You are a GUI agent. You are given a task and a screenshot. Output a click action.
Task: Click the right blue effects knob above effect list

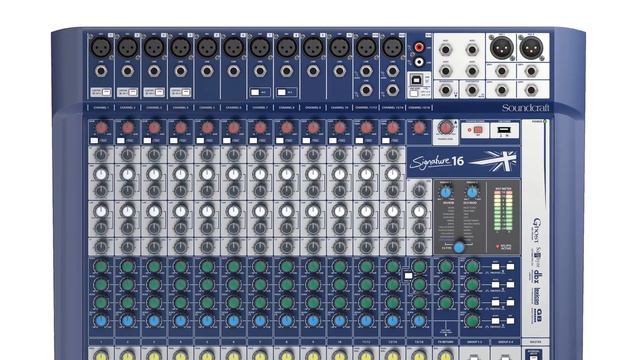tap(472, 192)
